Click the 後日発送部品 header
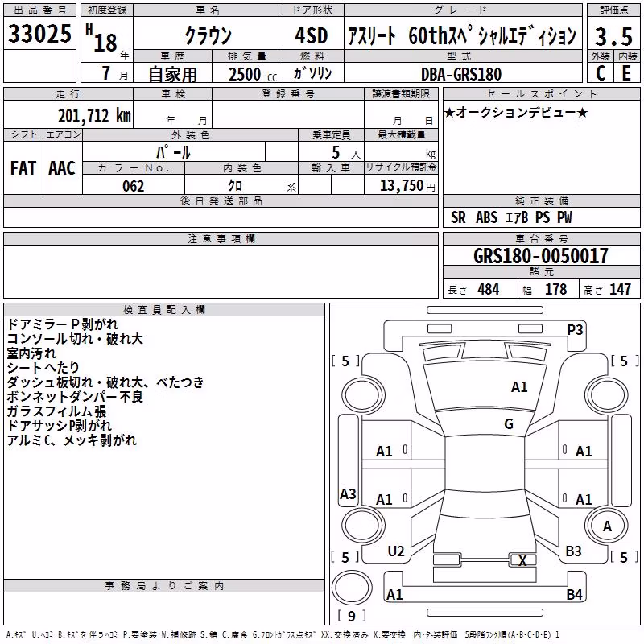Image resolution: width=644 pixels, height=644 pixels. tap(221, 200)
